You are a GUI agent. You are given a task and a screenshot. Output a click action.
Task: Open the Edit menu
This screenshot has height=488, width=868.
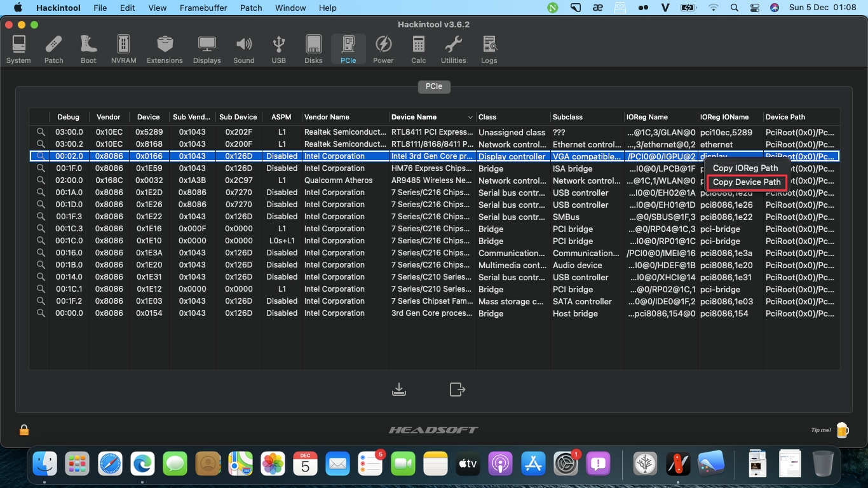(x=128, y=8)
